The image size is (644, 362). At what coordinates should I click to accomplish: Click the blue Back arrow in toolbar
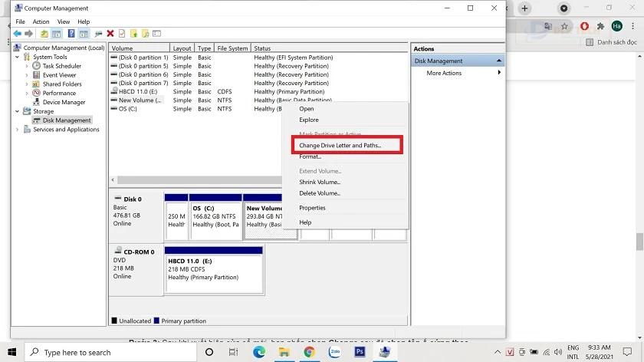[17, 34]
